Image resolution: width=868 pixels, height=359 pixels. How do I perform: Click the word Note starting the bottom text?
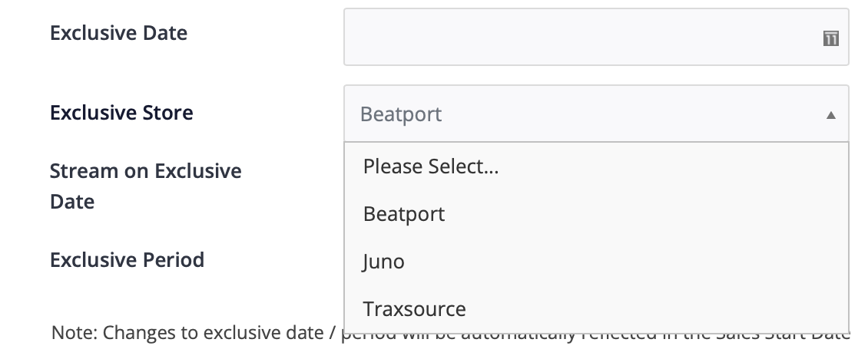tap(75, 333)
